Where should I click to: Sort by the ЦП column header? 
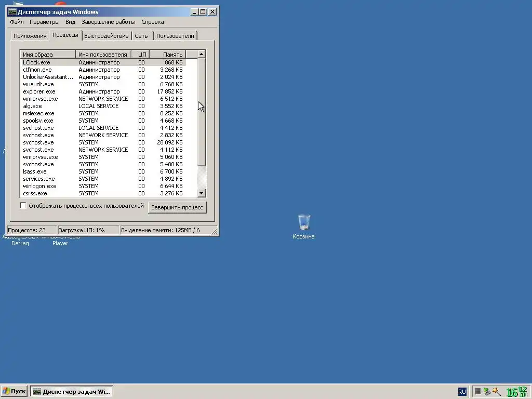point(140,54)
